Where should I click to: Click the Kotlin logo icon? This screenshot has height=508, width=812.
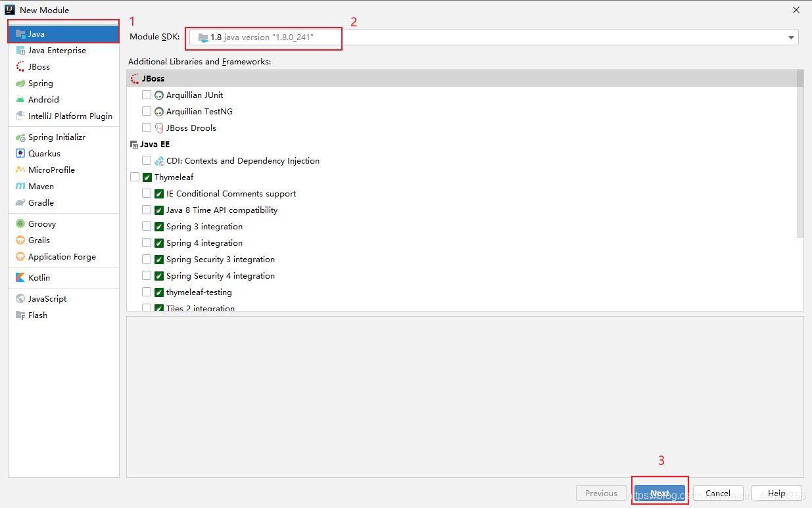pyautogui.click(x=20, y=277)
